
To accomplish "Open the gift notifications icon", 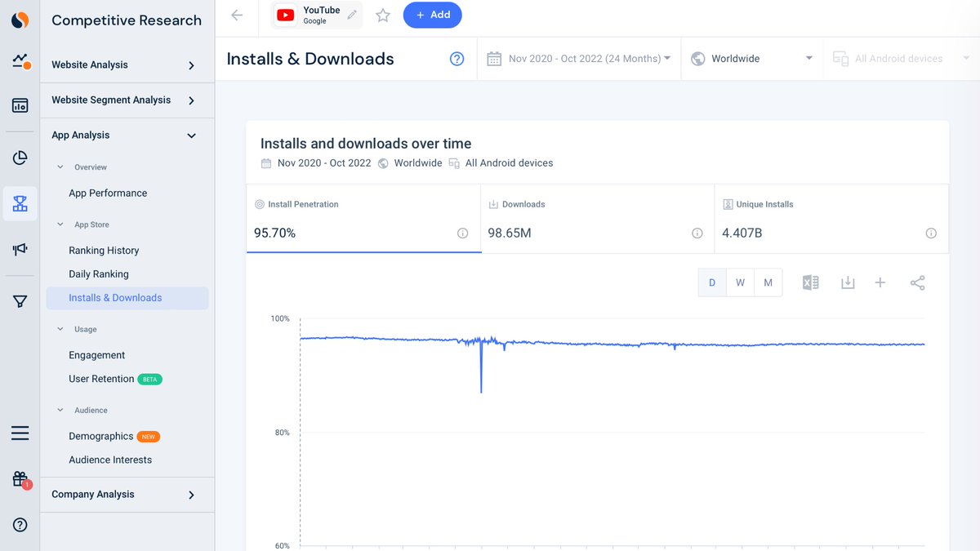I will tap(20, 479).
